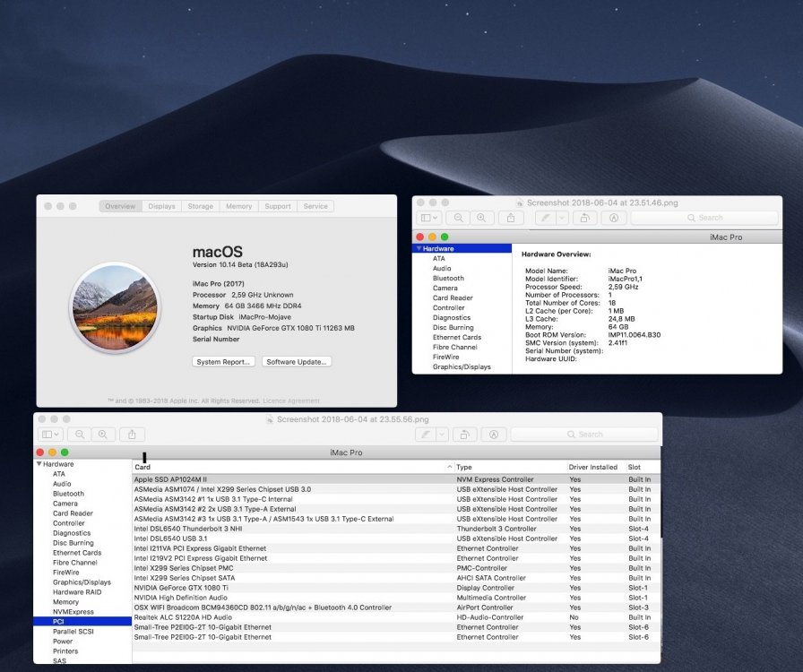Select Bluetooth in the upper iMac Pro sidebar
The width and height of the screenshot is (803, 672).
coord(448,278)
